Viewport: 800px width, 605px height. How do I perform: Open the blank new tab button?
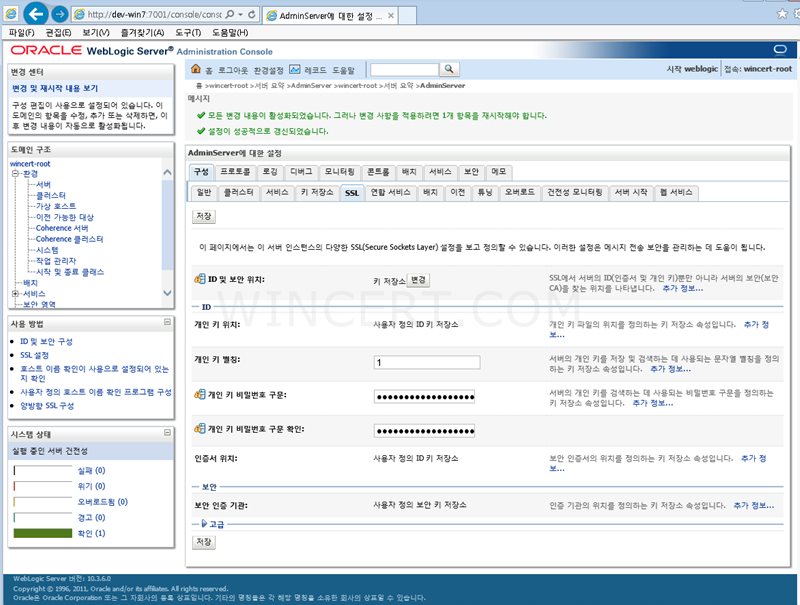[407, 16]
